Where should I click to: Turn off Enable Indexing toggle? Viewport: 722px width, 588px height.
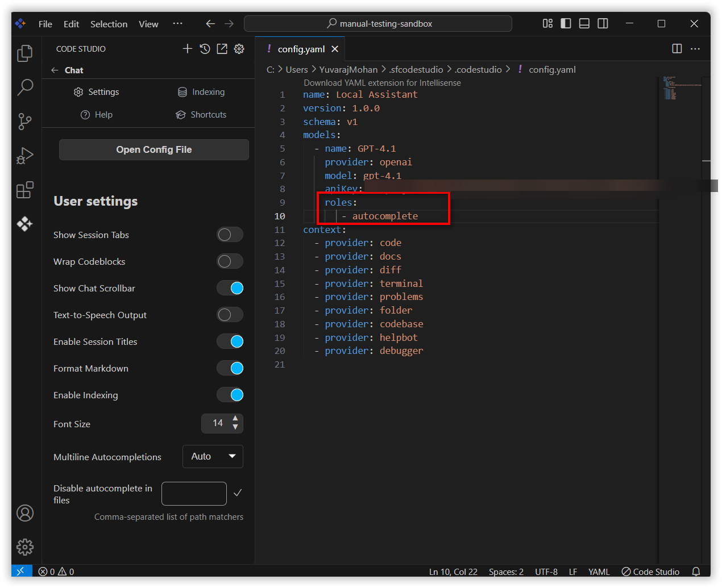[230, 395]
